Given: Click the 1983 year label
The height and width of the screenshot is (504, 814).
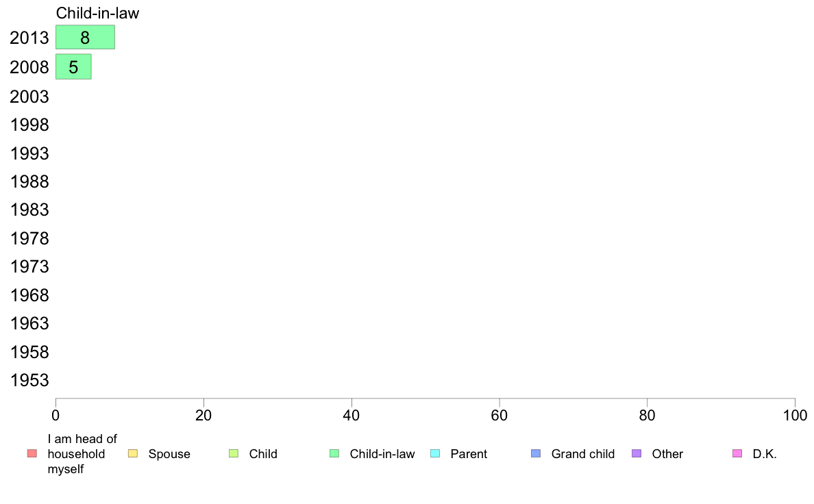Looking at the screenshot, I should 29,210.
